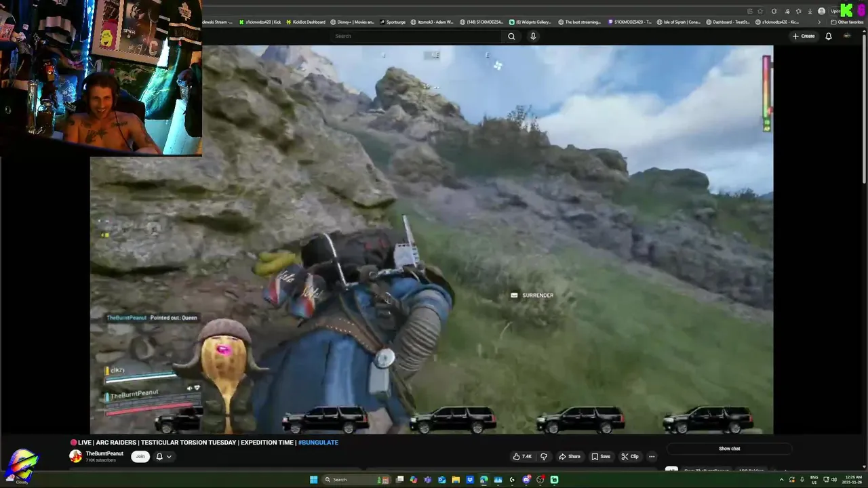Open Microsoft Teams from the taskbar
Image resolution: width=868 pixels, height=488 pixels.
pyautogui.click(x=427, y=480)
